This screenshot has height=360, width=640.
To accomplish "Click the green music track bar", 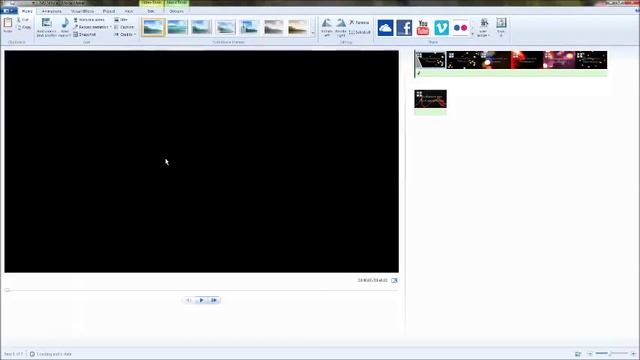I will [511, 73].
